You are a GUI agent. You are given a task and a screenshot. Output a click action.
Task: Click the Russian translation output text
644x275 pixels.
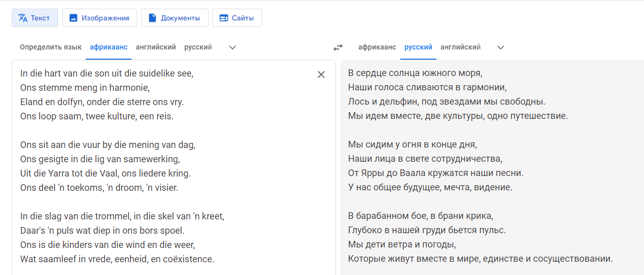coord(480,166)
